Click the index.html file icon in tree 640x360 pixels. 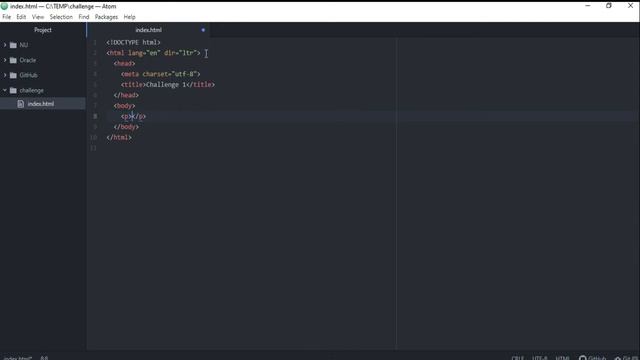21,104
